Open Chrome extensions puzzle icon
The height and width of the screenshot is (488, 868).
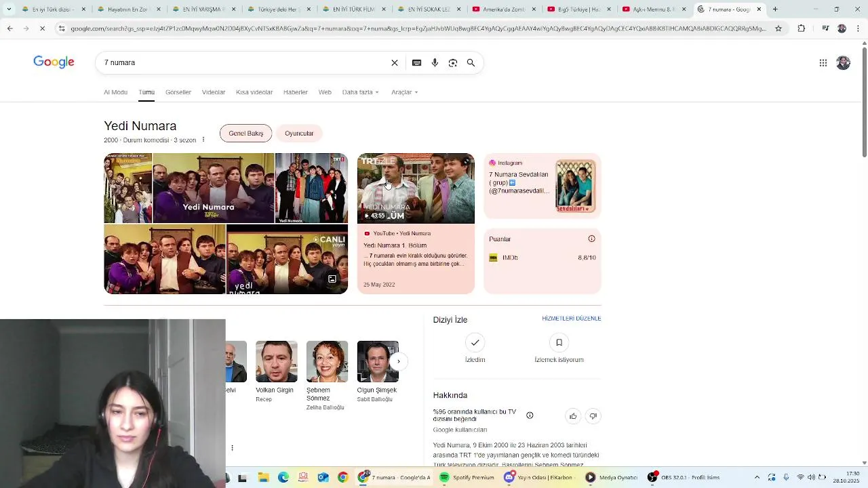tap(802, 28)
